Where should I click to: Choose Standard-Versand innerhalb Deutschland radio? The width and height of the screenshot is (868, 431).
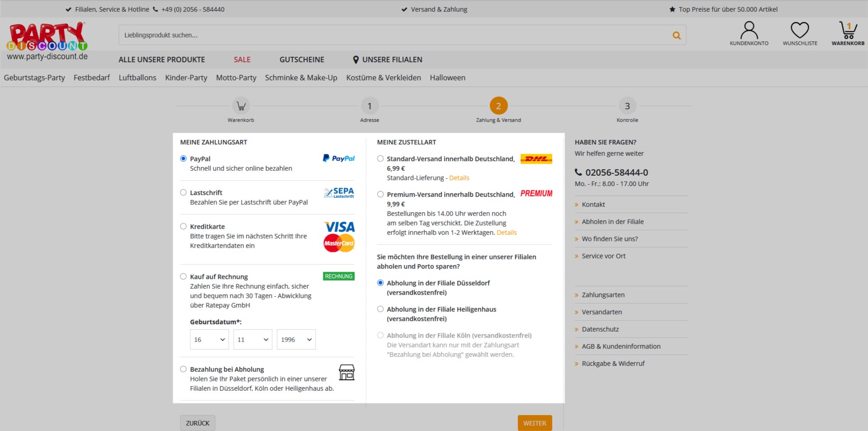(x=380, y=159)
